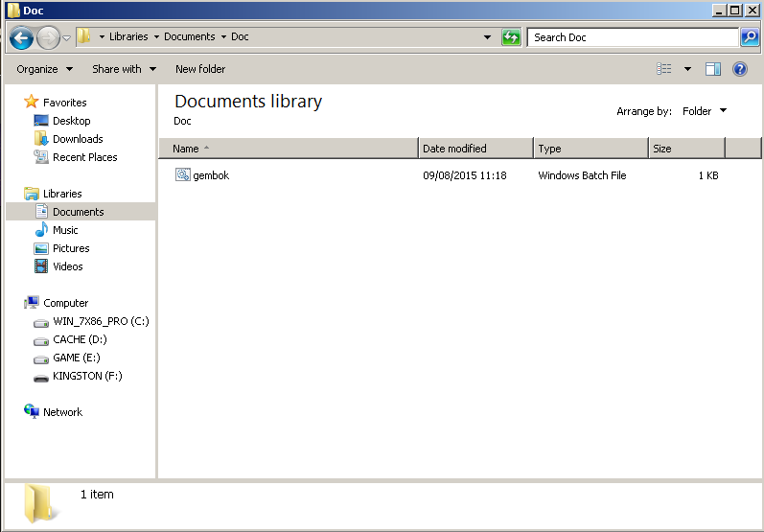This screenshot has height=532, width=764.
Task: Select the gembok batch file icon
Action: [183, 174]
